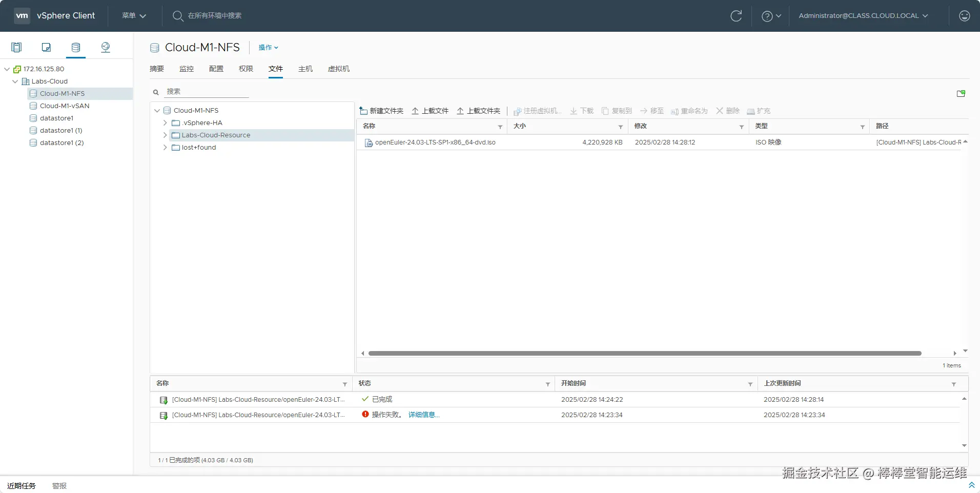Click the feedback smiley icon
The image size is (980, 493).
coord(965,16)
